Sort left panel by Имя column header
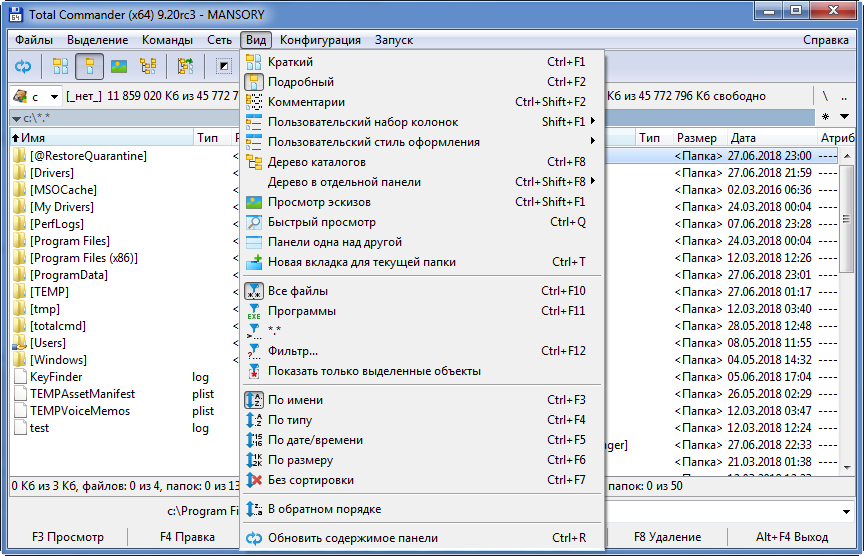864x556 pixels. click(x=101, y=138)
